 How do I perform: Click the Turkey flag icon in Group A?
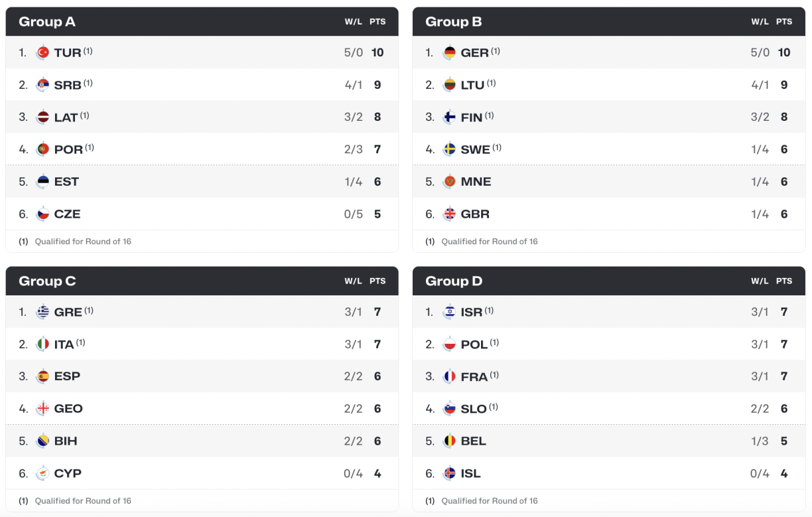click(43, 52)
